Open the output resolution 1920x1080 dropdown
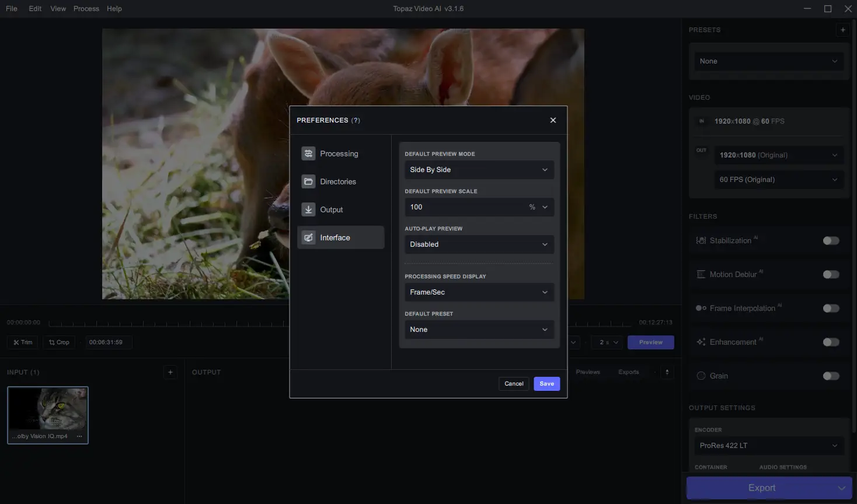 [779, 155]
